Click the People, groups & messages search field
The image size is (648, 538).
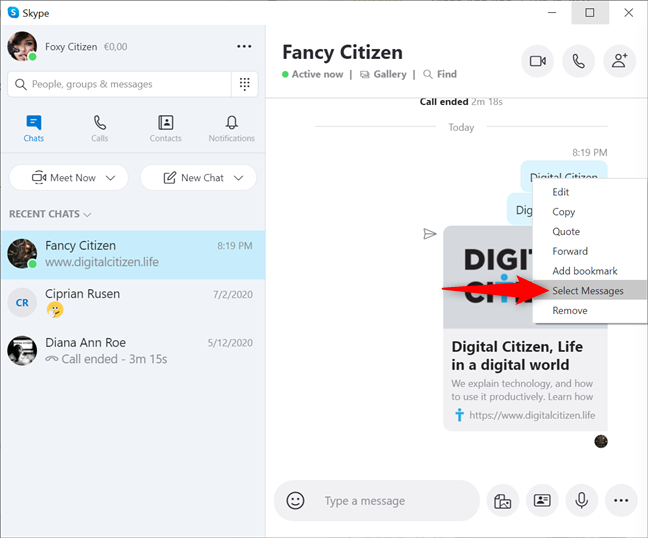120,84
